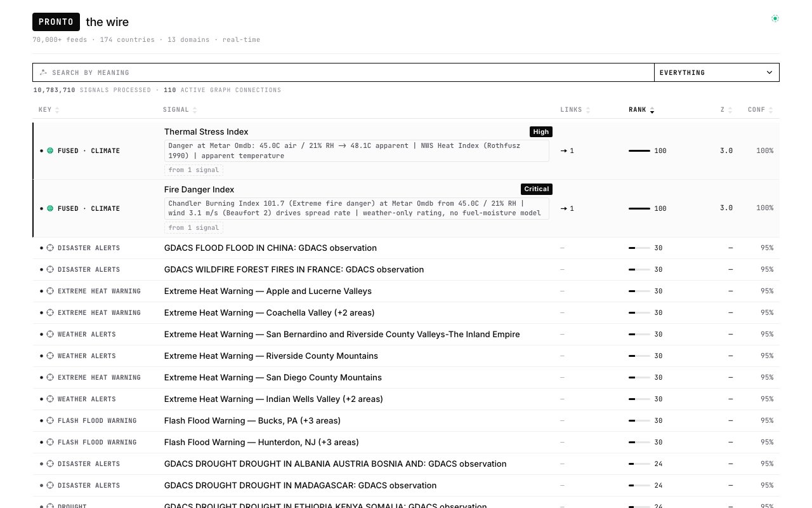The image size is (812, 508).
Task: Click the 'Thermal Stress Index' title
Action: 206,131
